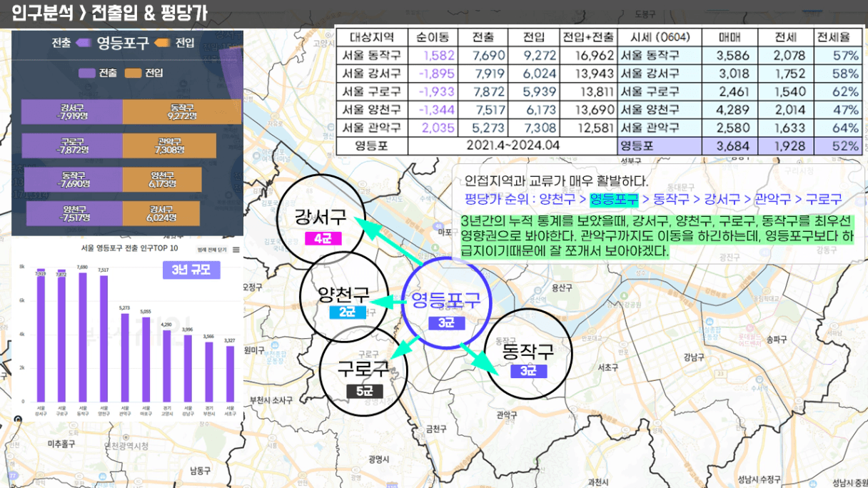Select the 강서구 6,024명 inflow bar
This screenshot has height=488, width=868.
(161, 213)
